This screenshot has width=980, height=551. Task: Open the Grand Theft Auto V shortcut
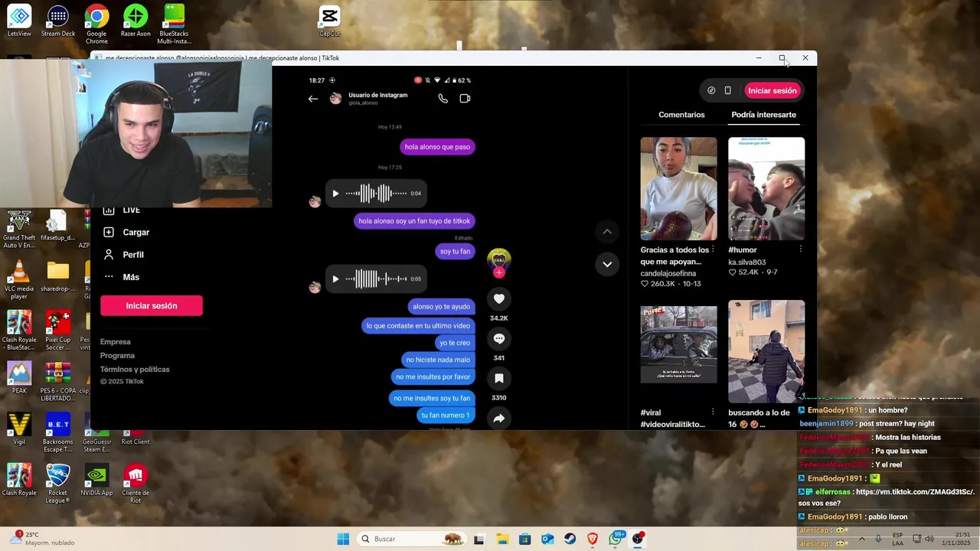19,228
